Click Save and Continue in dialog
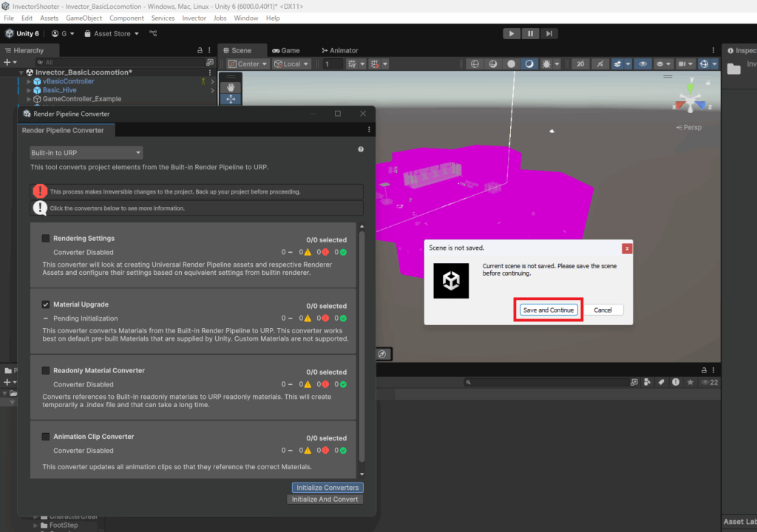This screenshot has width=757, height=532. 549,310
